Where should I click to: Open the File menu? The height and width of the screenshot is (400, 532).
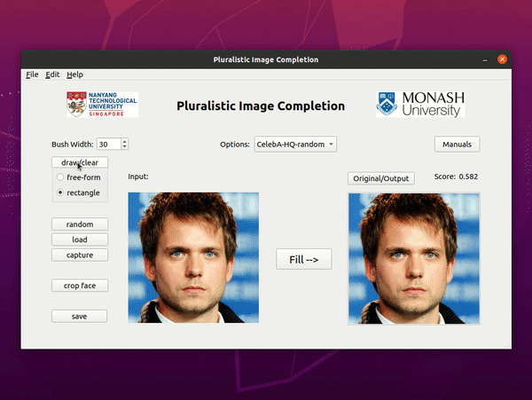tap(32, 75)
